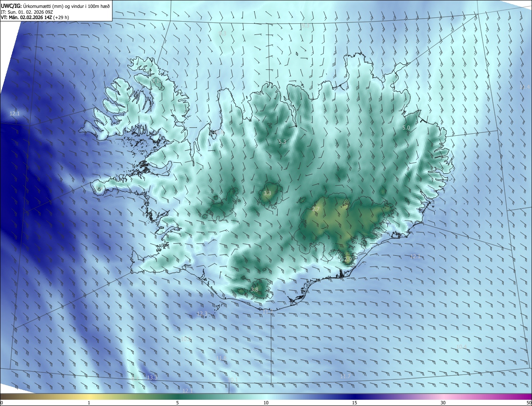Click the 5.3 value label on the map
Viewport: 532px width, 406px height.
tap(282, 142)
